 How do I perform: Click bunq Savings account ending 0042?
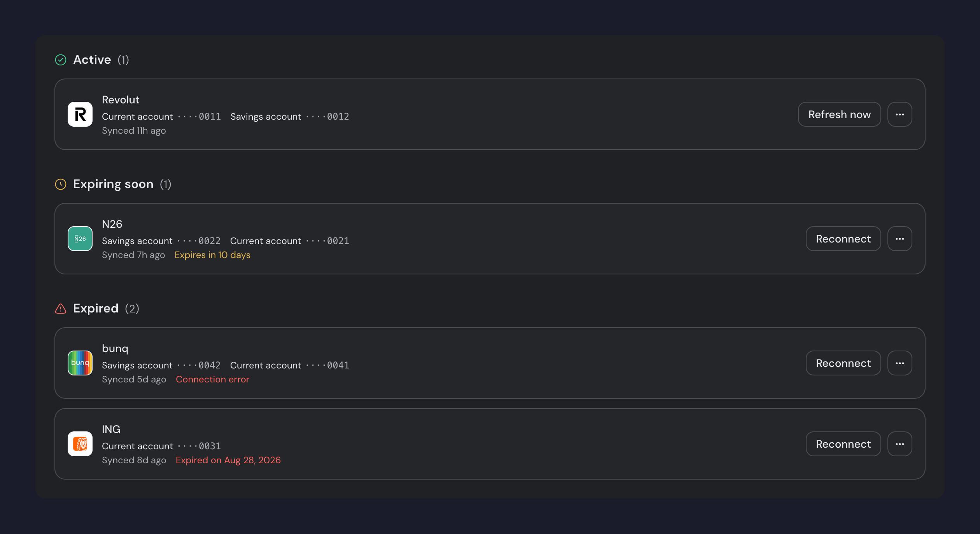161,365
